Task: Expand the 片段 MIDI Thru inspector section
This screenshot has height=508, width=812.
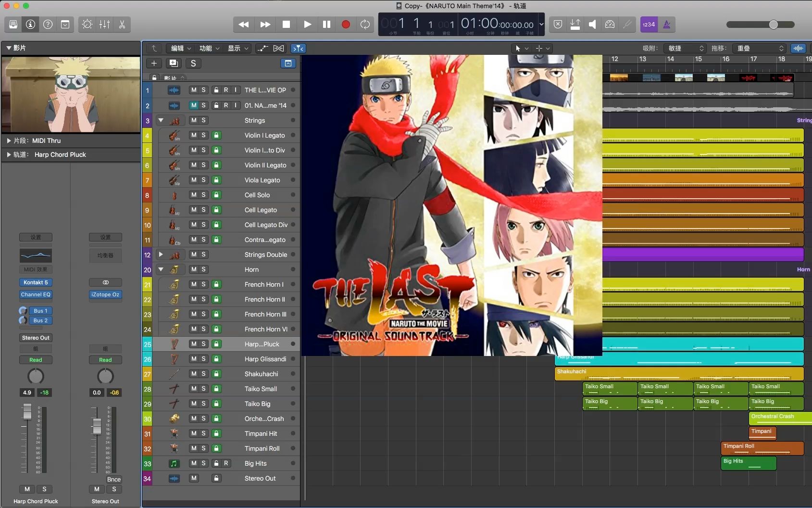Action: coord(9,140)
